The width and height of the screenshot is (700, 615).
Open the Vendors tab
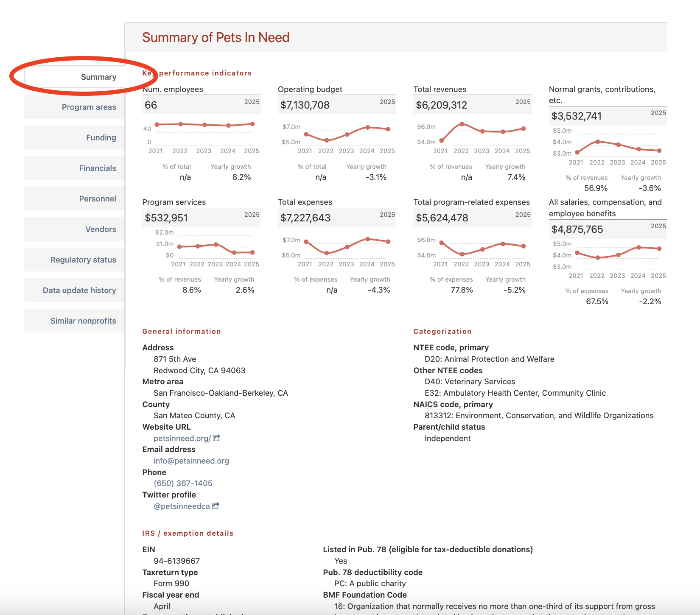click(x=75, y=229)
